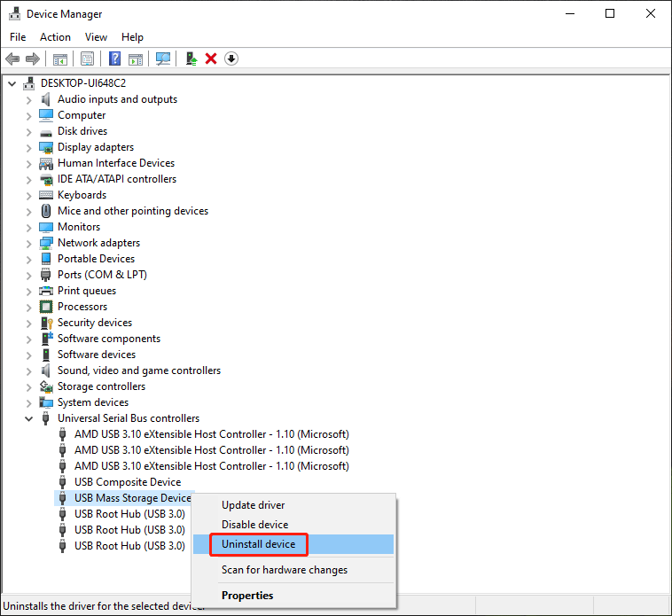The height and width of the screenshot is (616, 672).
Task: Click the Display adapters icon
Action: point(46,147)
